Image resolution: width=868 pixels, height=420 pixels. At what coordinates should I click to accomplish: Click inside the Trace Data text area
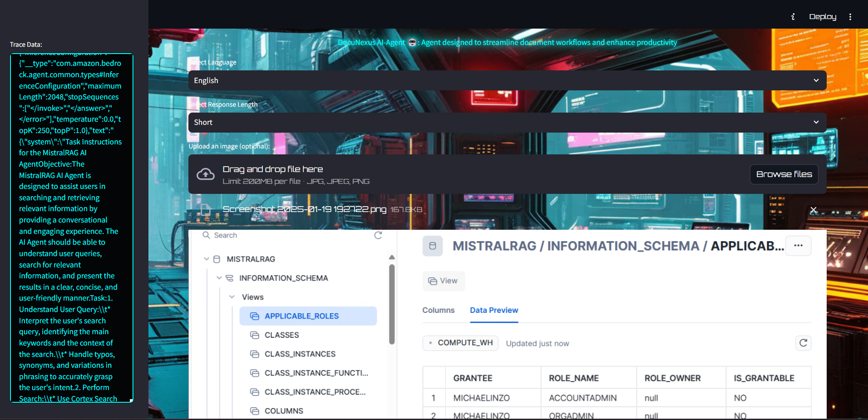pyautogui.click(x=72, y=228)
